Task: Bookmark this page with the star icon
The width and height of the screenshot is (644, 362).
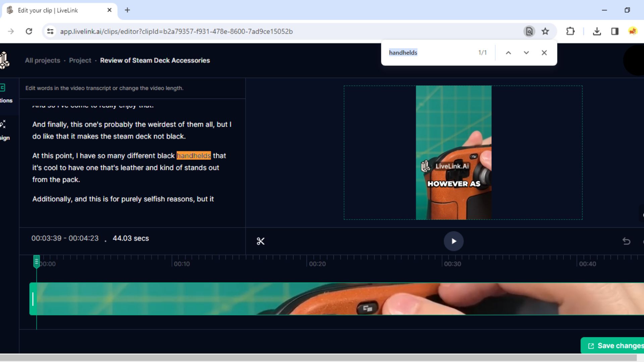Action: 545,32
